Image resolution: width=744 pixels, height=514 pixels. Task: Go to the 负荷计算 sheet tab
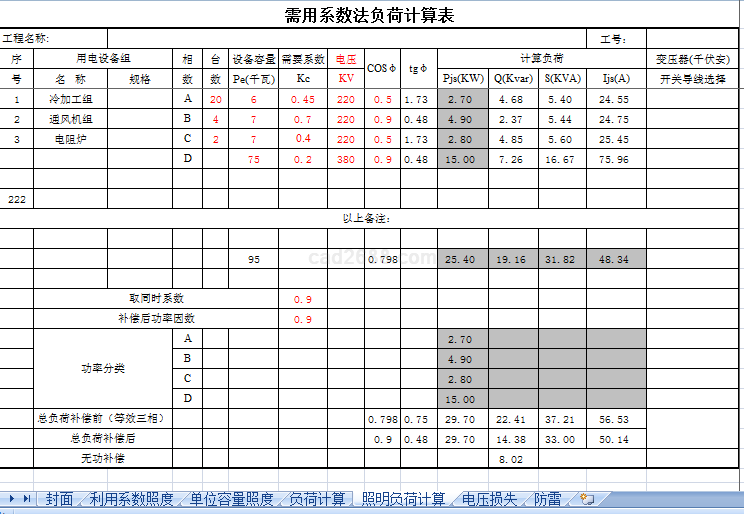click(317, 499)
